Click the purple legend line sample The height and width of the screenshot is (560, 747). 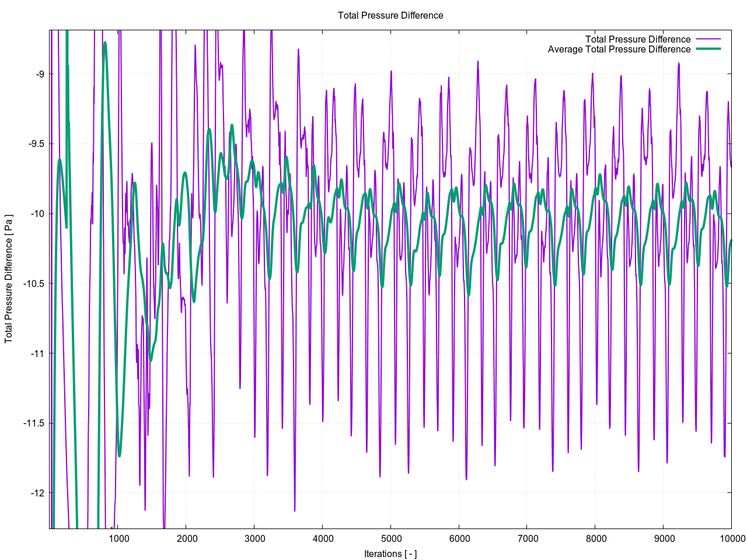point(707,39)
